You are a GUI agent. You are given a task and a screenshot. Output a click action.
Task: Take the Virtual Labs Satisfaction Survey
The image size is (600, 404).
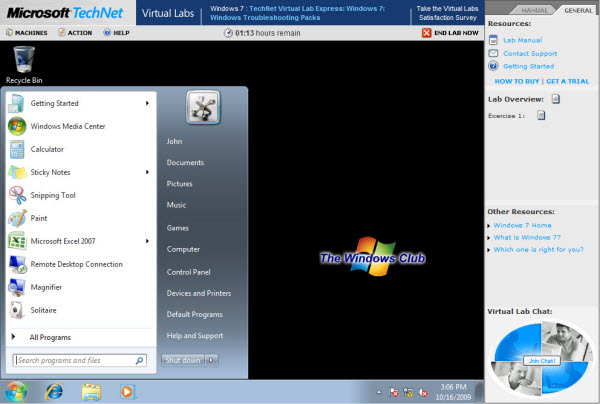447,13
